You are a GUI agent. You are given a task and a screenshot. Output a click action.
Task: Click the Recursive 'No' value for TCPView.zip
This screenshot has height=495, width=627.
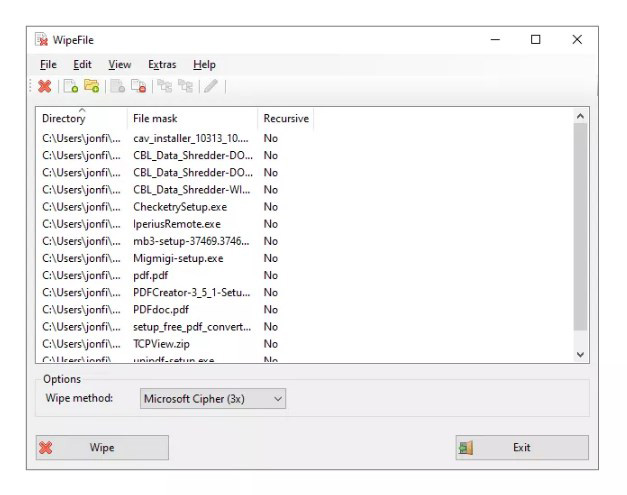tap(271, 344)
